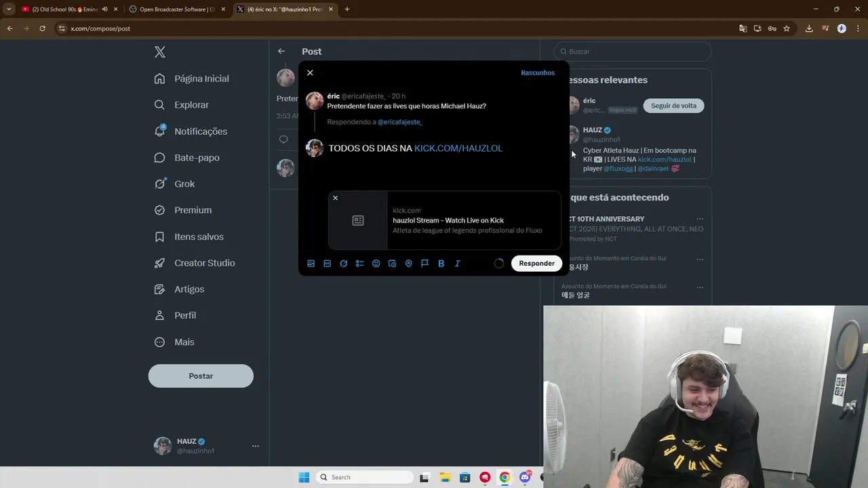Open the media controls icon
This screenshot has width=868, height=488.
click(825, 28)
